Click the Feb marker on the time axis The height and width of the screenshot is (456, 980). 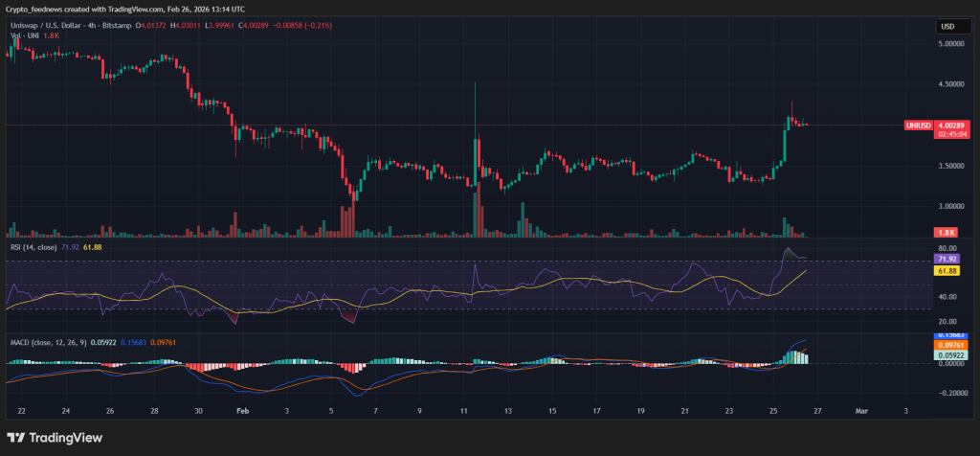pyautogui.click(x=241, y=410)
